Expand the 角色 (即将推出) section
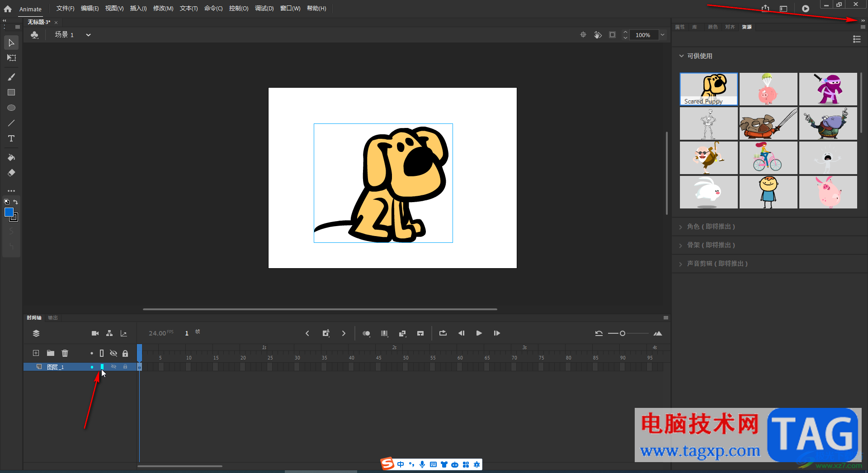Image resolution: width=868 pixels, height=473 pixels. pyautogui.click(x=681, y=227)
